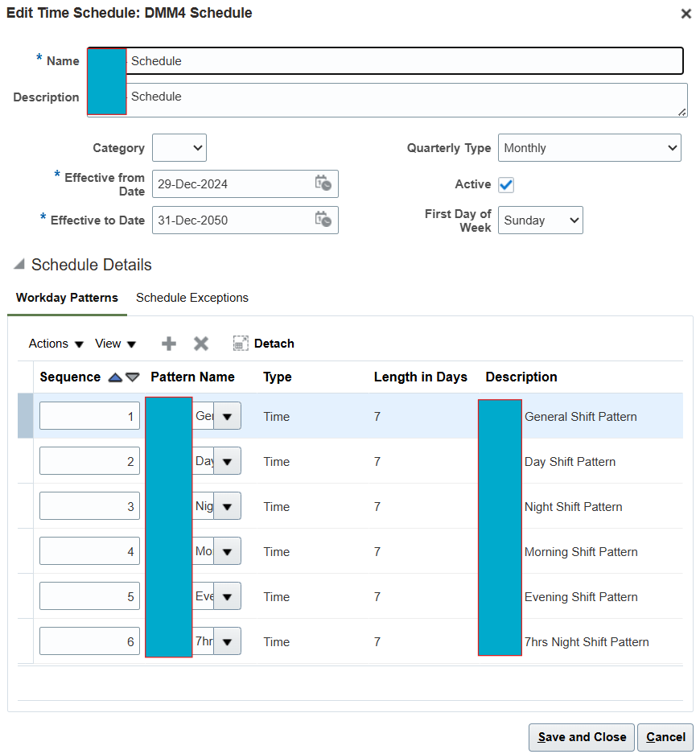Open Night pattern name dropdown in row 3
Screen dimensions: 700x754
point(228,506)
